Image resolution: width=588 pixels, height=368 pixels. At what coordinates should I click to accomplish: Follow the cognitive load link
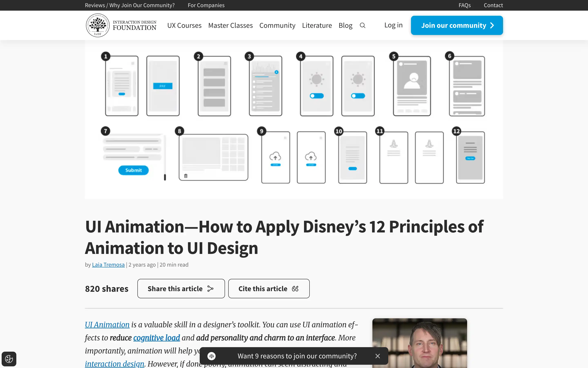pyautogui.click(x=156, y=338)
